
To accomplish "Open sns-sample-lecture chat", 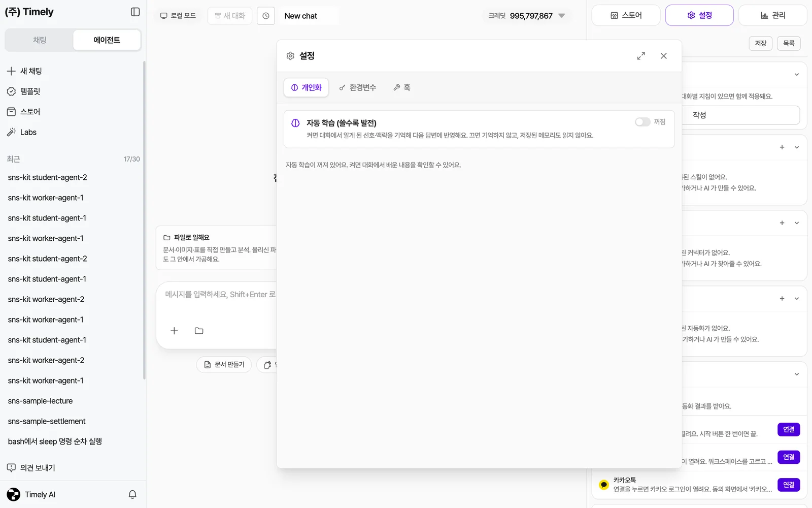I will tap(40, 401).
